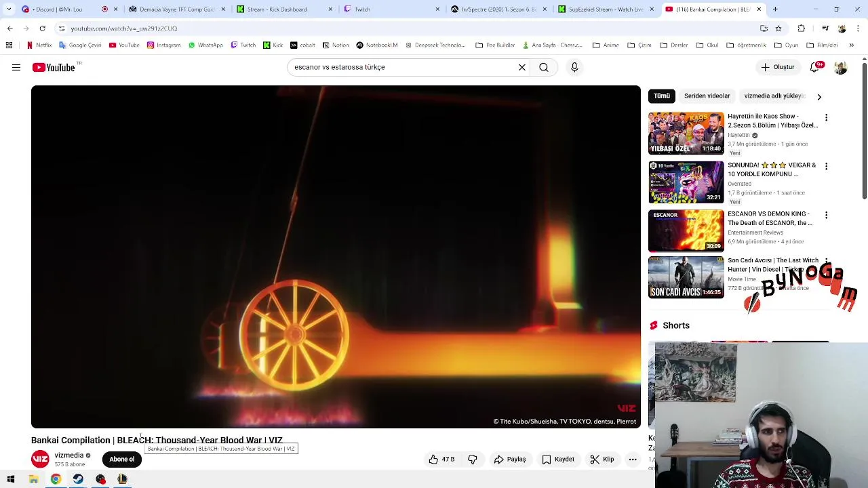Open the WhatsApp bookmark
This screenshot has width=868, height=488.
(x=205, y=45)
